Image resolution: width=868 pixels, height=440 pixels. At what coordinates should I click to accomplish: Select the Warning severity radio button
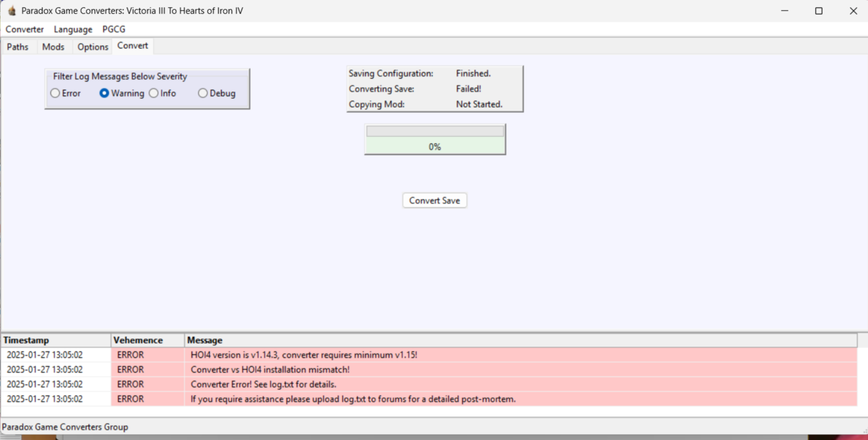(104, 93)
